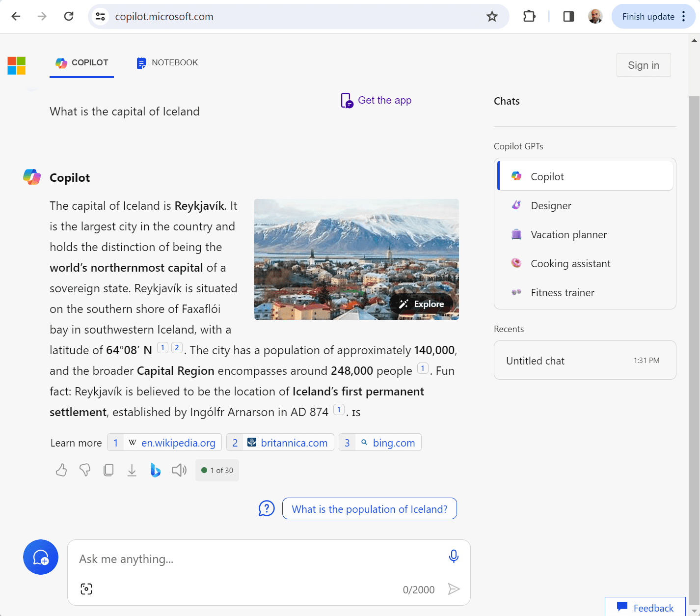Send the message with the arrow icon
Viewport: 700px width, 616px height.
coord(454,589)
